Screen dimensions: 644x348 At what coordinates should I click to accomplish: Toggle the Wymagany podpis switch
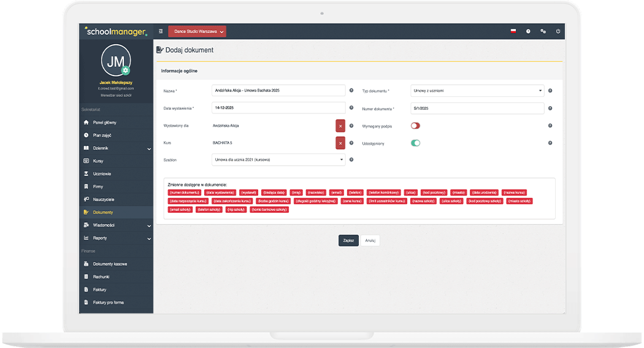pyautogui.click(x=415, y=126)
